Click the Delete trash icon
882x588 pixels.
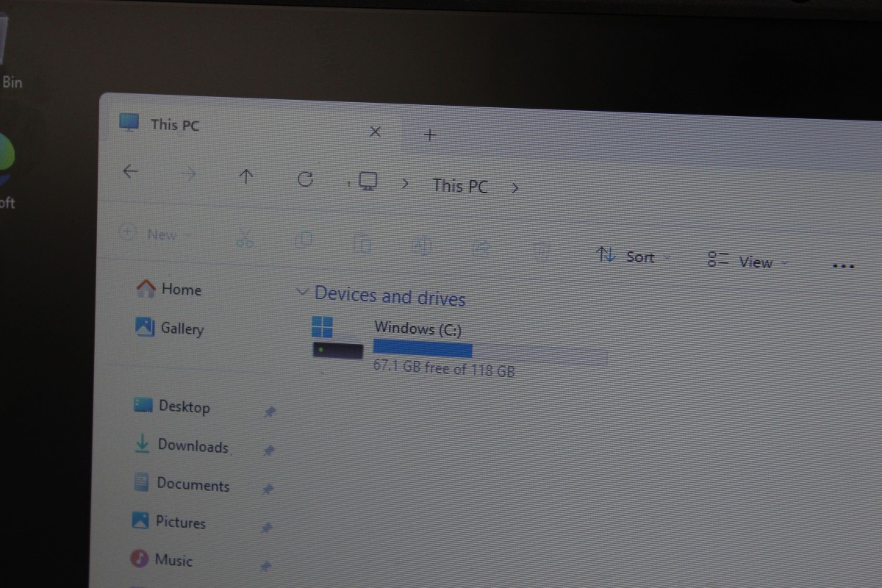pos(540,251)
